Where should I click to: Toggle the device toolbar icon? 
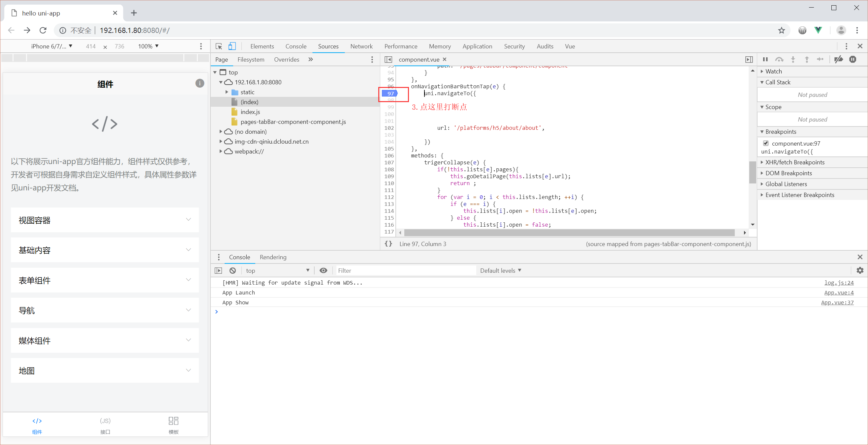[x=232, y=46]
